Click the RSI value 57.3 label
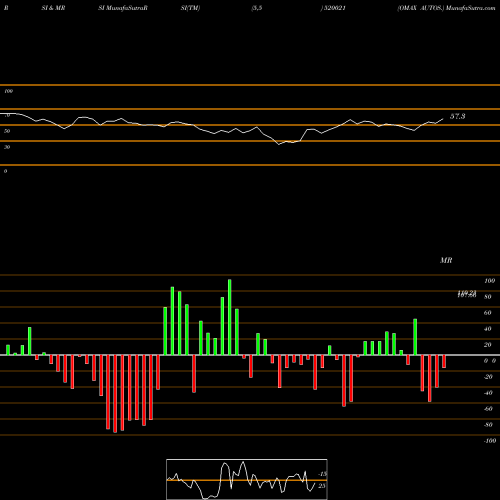The height and width of the screenshot is (500, 500). coord(457,116)
